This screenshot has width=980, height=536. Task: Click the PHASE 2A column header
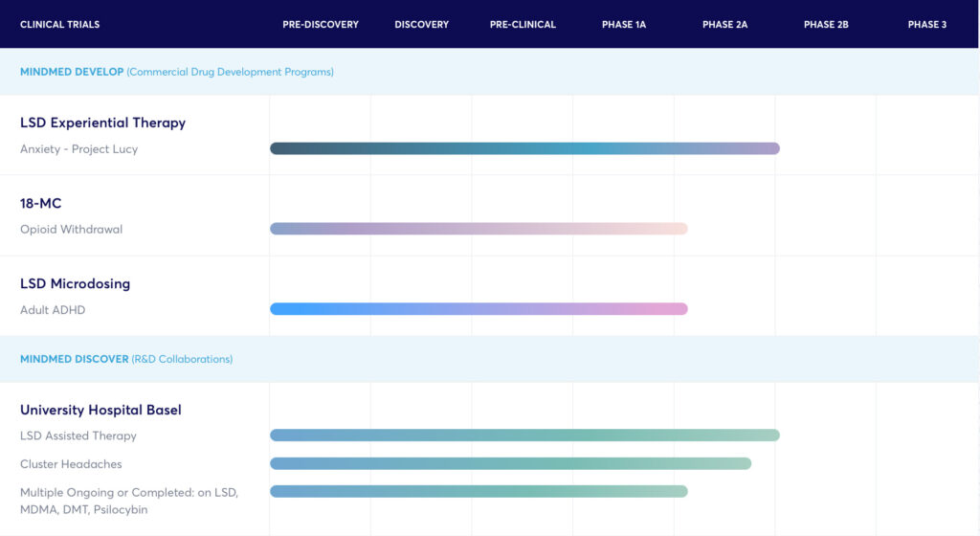pos(725,24)
